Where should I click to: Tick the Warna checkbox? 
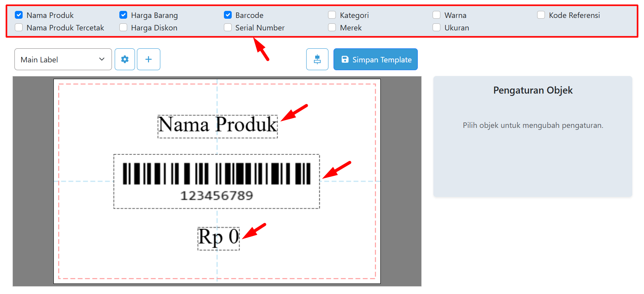(x=436, y=15)
